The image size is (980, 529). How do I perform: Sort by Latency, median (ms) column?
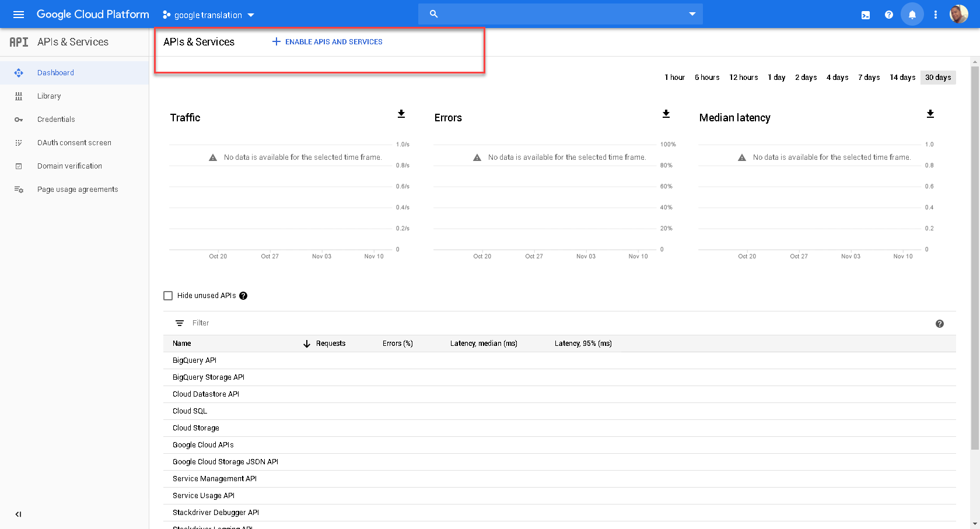pos(484,344)
